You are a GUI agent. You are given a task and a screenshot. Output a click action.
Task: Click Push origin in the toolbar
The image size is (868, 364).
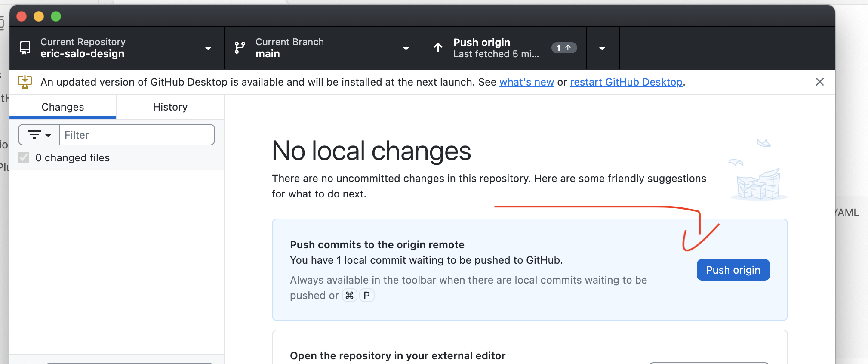[x=504, y=48]
